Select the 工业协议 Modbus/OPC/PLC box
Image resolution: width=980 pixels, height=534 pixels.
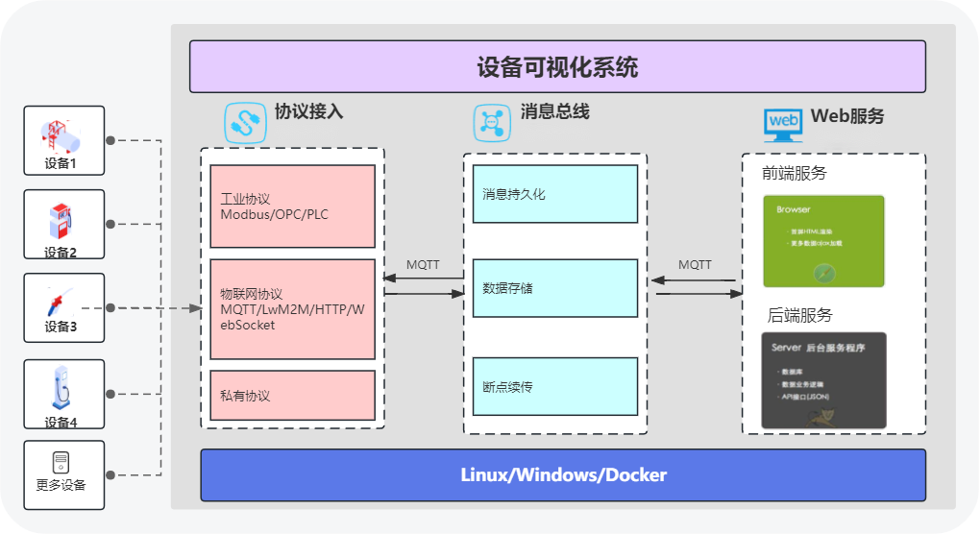click(x=292, y=207)
